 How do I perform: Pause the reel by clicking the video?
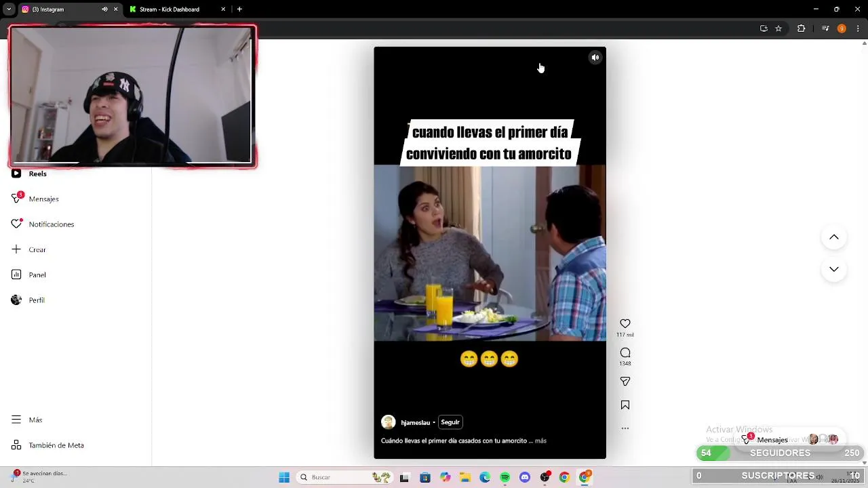coord(490,253)
